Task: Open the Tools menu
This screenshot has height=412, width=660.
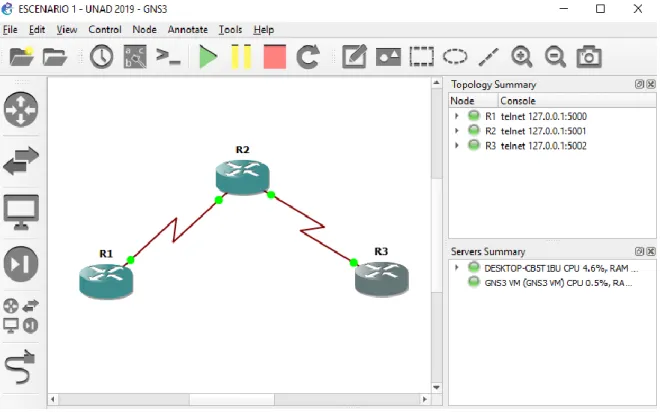Action: (x=230, y=29)
